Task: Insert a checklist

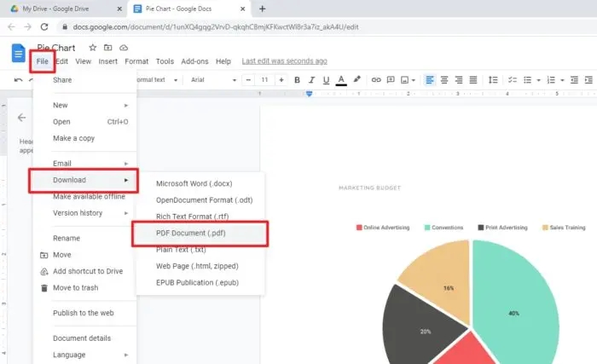Action: tap(513, 80)
